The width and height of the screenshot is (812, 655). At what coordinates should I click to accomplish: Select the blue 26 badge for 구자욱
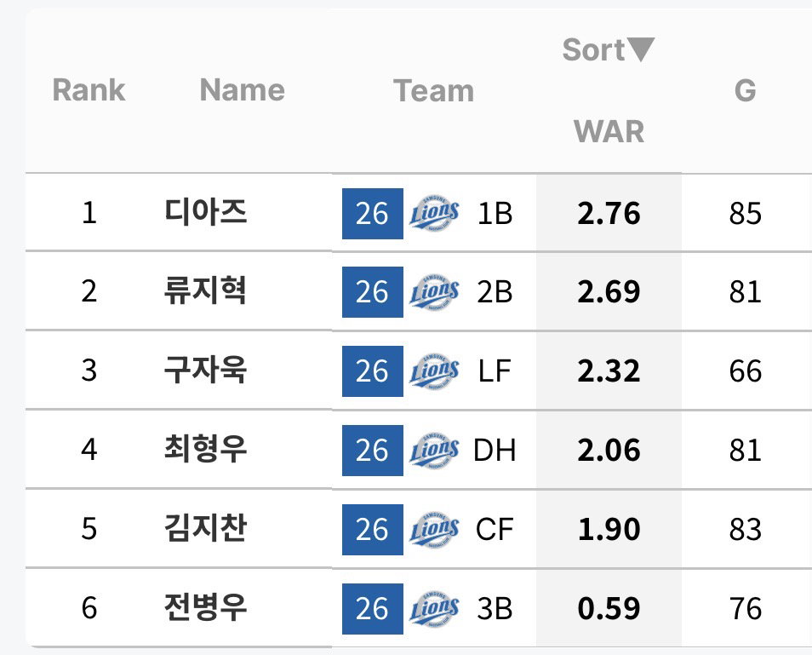[x=372, y=371]
